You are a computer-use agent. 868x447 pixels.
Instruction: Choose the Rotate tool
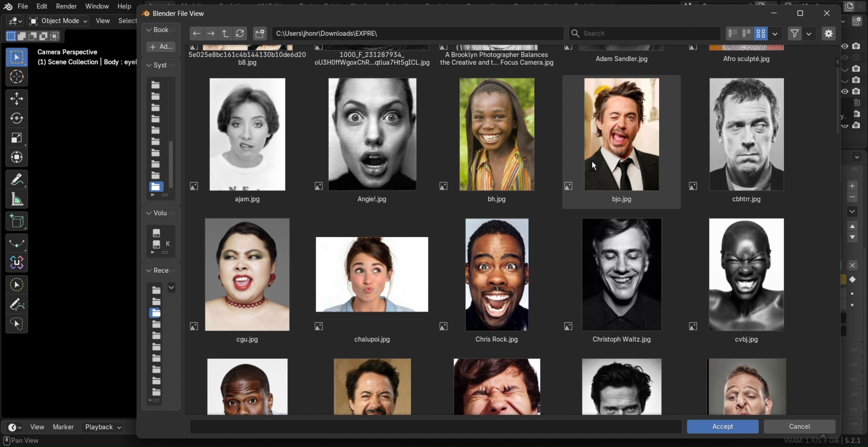(x=16, y=118)
